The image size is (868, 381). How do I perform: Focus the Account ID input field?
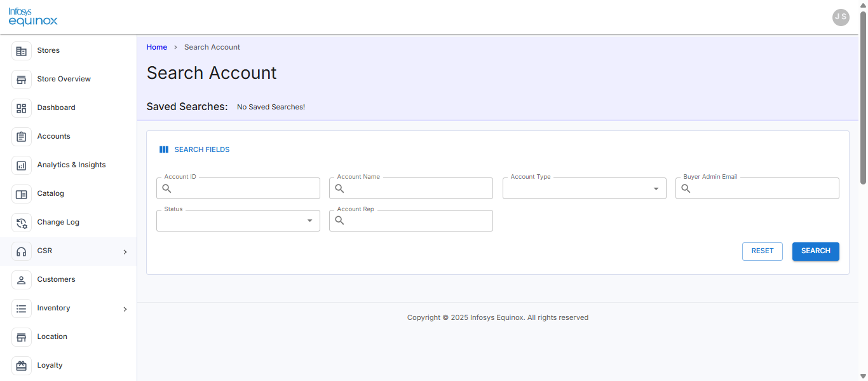(238, 188)
